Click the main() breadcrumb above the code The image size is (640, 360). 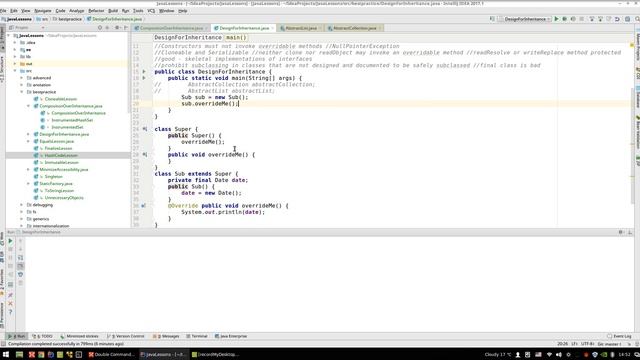[236, 38]
